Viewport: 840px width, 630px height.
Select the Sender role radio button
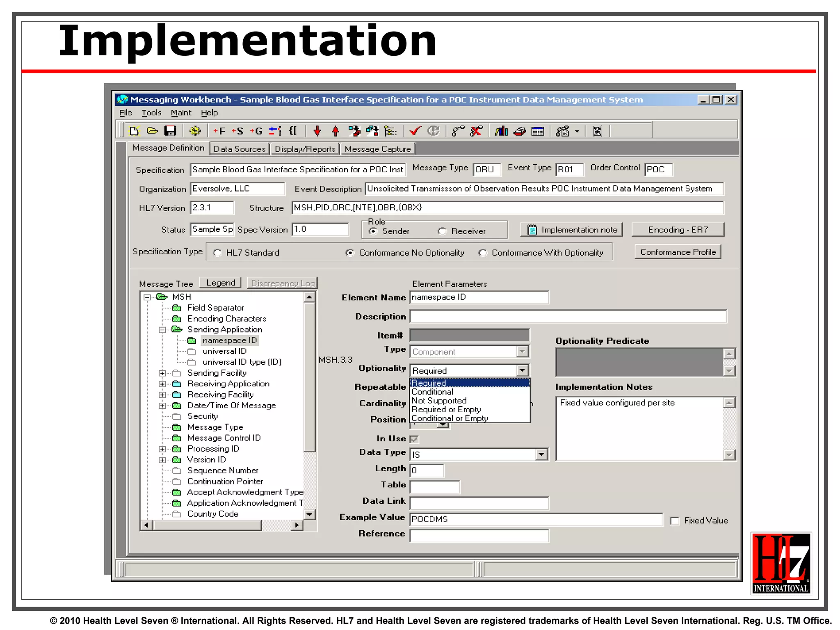coord(373,231)
